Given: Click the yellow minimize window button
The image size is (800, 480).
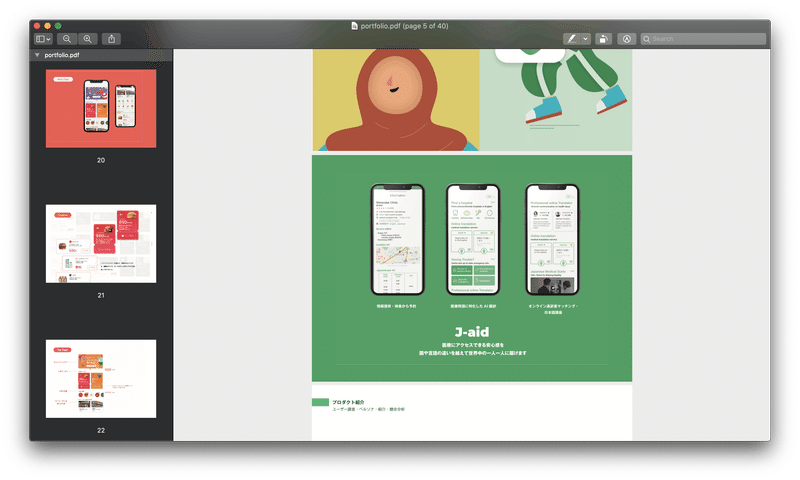Looking at the screenshot, I should (47, 26).
